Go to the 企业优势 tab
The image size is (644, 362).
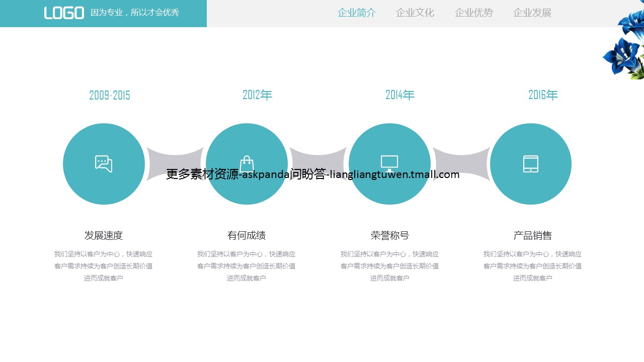click(x=474, y=13)
